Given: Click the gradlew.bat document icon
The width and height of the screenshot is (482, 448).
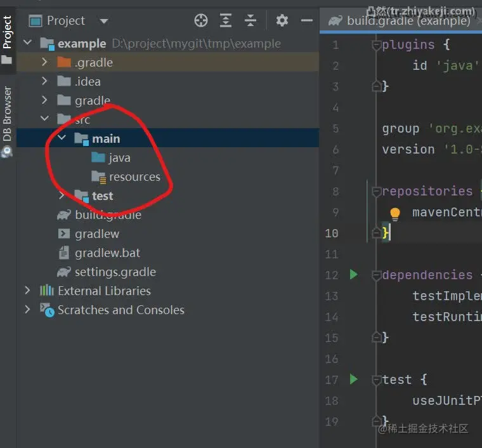Looking at the screenshot, I should (63, 253).
